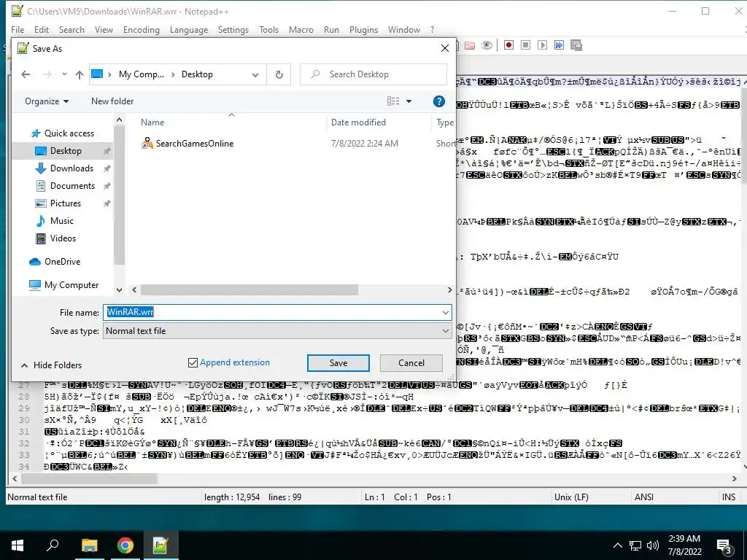Open the Organize dropdown menu
747x560 pixels.
click(x=47, y=101)
